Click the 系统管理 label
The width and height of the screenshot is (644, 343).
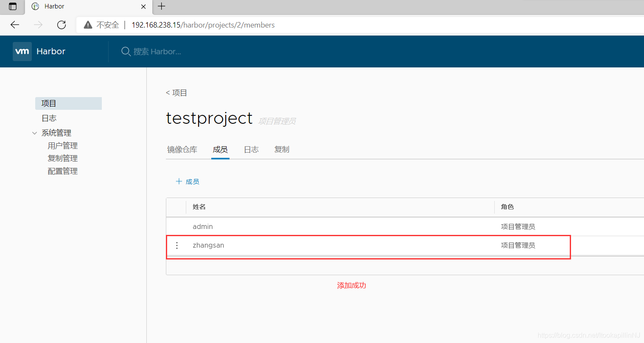click(56, 133)
